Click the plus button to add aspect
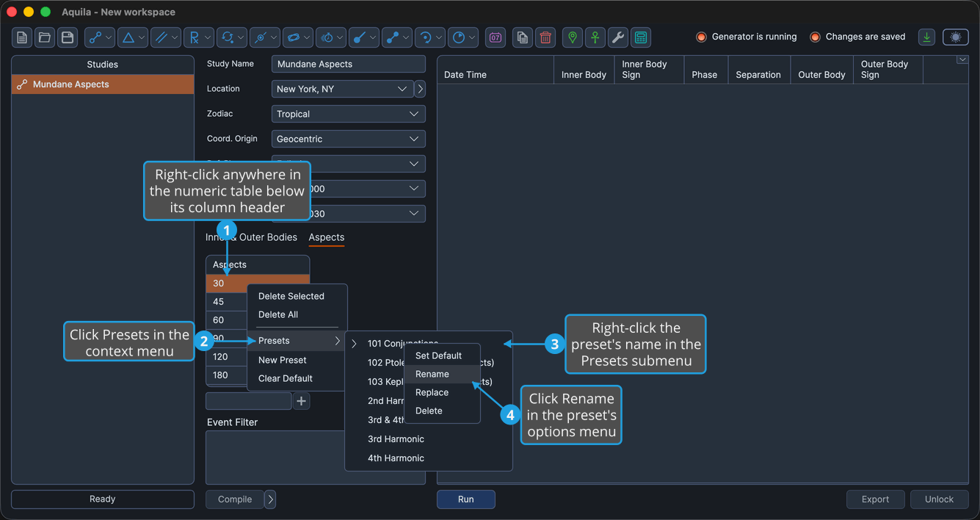 click(301, 401)
